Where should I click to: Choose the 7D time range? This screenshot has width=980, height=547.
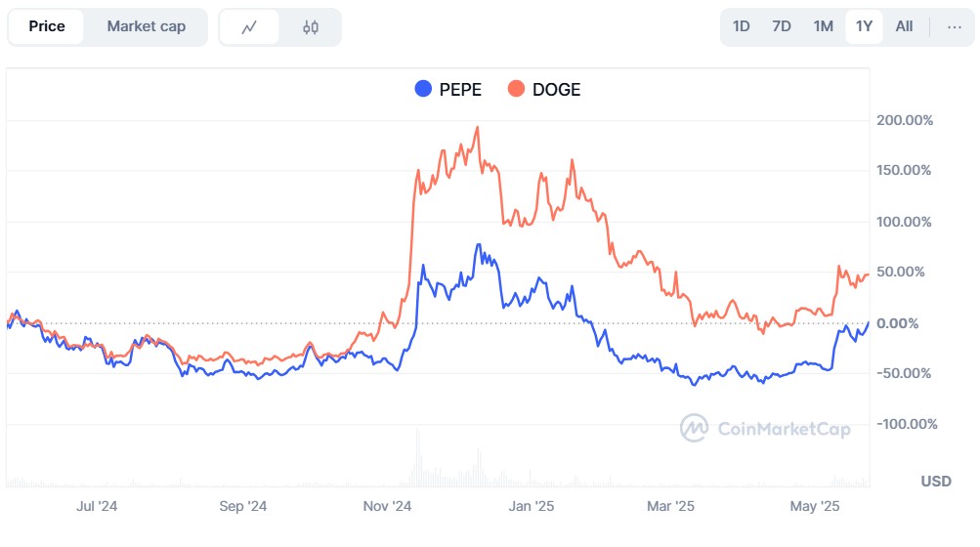tap(782, 26)
